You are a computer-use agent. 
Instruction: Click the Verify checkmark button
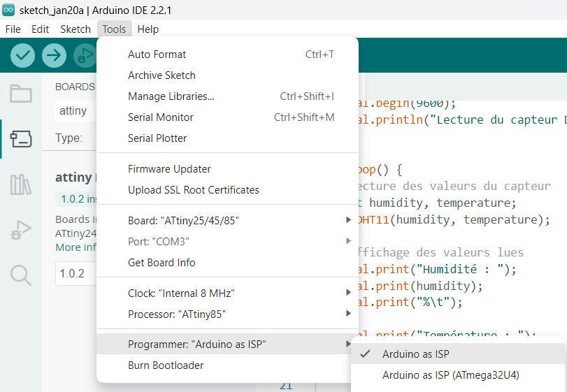coord(23,55)
